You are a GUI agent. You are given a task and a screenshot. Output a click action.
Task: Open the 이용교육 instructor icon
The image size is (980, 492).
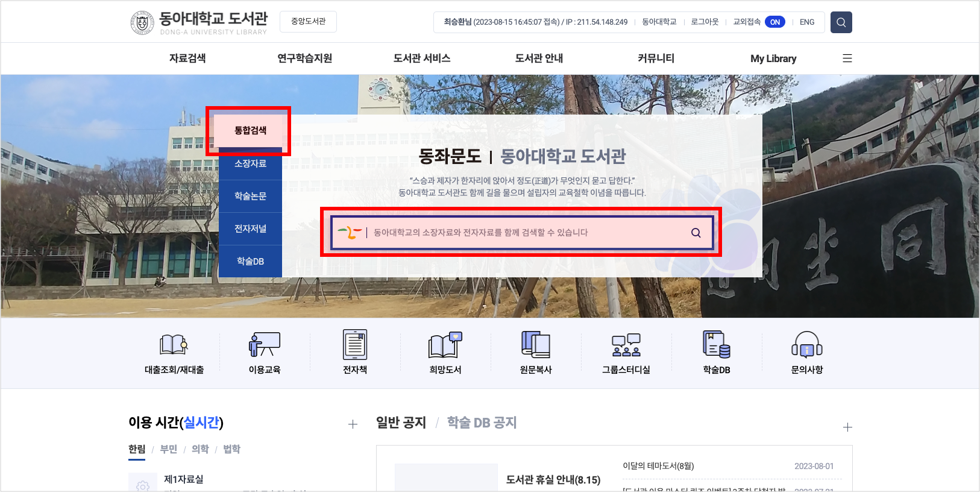point(265,345)
